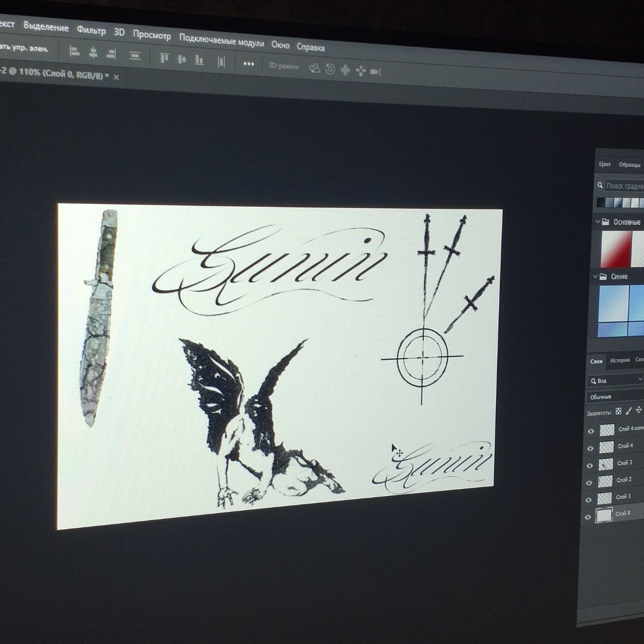Align top edges of layers

pyautogui.click(x=165, y=57)
